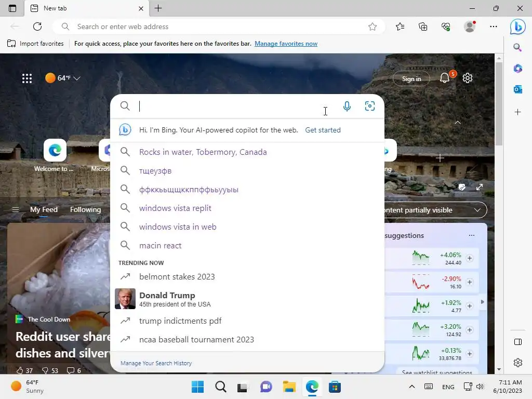Click Manage Your Search History link
This screenshot has width=532, height=399.
click(156, 363)
